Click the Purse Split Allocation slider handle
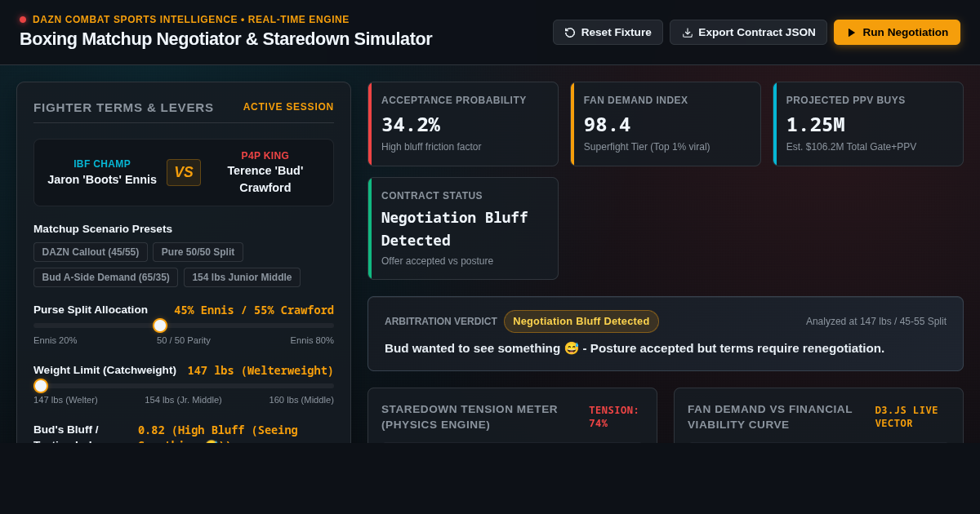Screen dimensions: 980x514 [x=160, y=326]
